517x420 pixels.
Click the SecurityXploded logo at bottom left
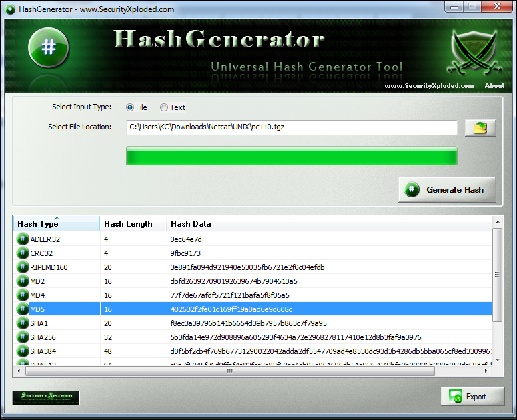[46, 397]
